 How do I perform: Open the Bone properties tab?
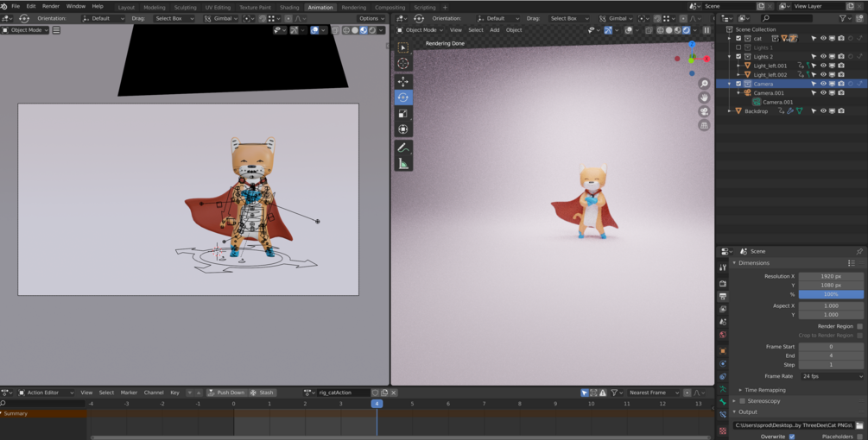pyautogui.click(x=722, y=402)
